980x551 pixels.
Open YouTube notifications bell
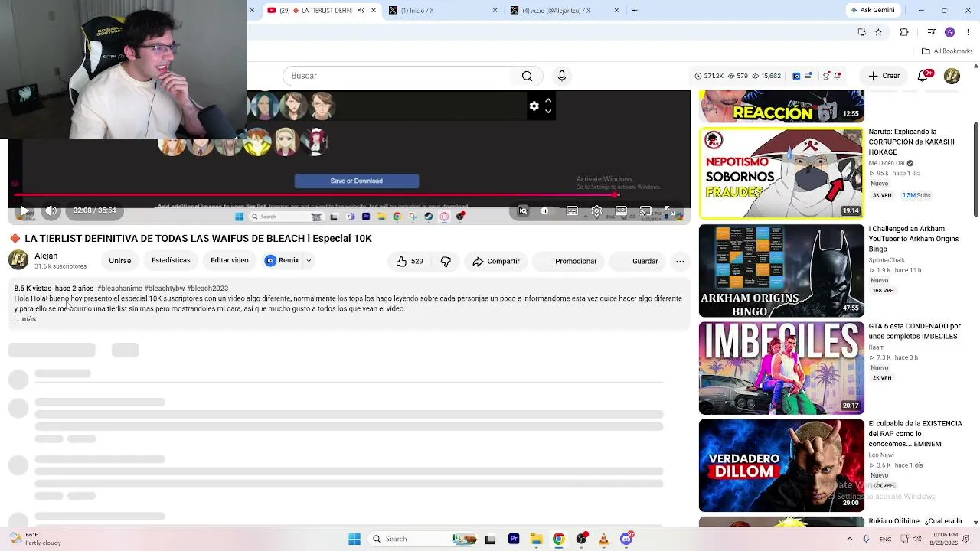point(924,76)
